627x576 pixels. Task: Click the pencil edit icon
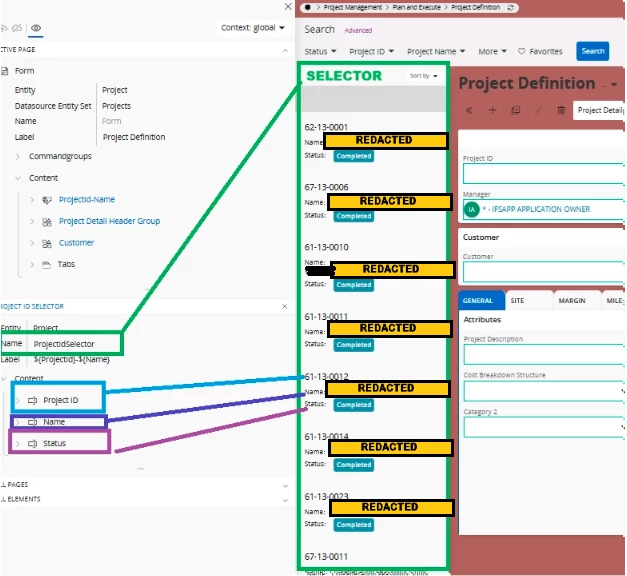539,110
